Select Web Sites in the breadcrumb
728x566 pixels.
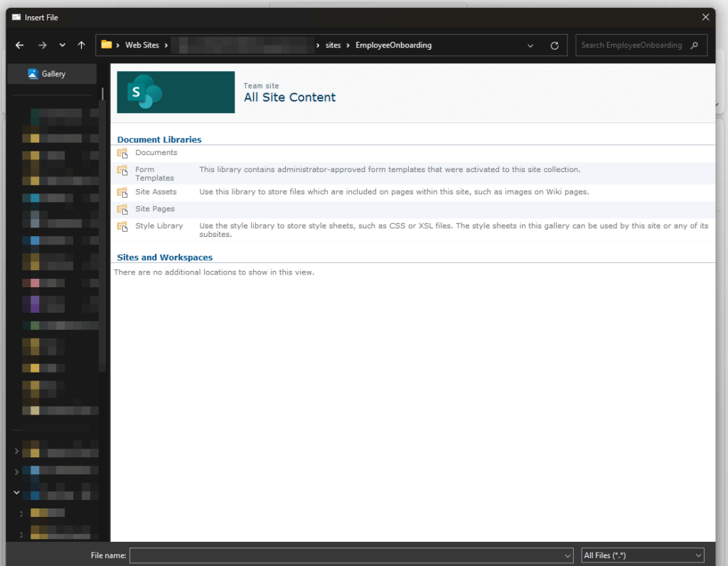click(142, 45)
